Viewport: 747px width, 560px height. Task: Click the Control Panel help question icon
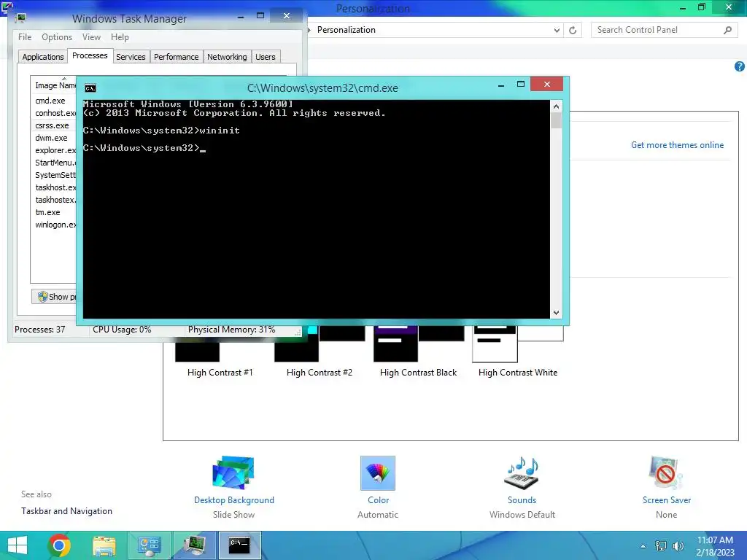tap(740, 66)
